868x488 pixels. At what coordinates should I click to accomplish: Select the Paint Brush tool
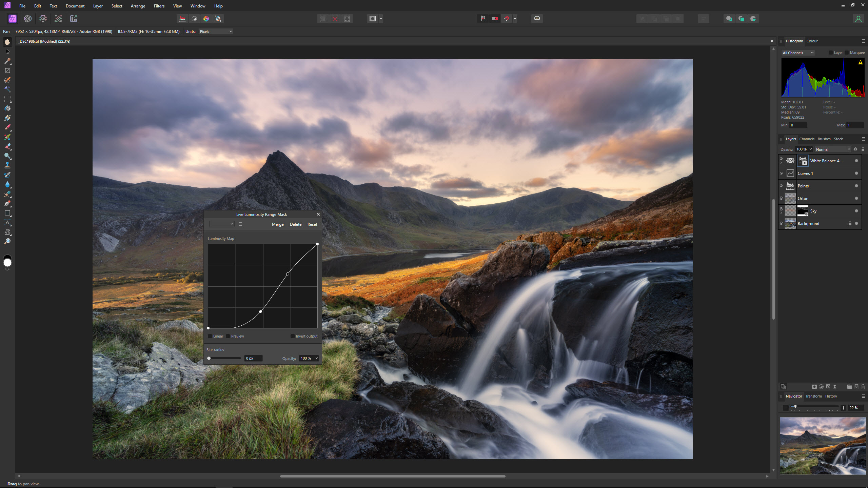click(x=7, y=127)
